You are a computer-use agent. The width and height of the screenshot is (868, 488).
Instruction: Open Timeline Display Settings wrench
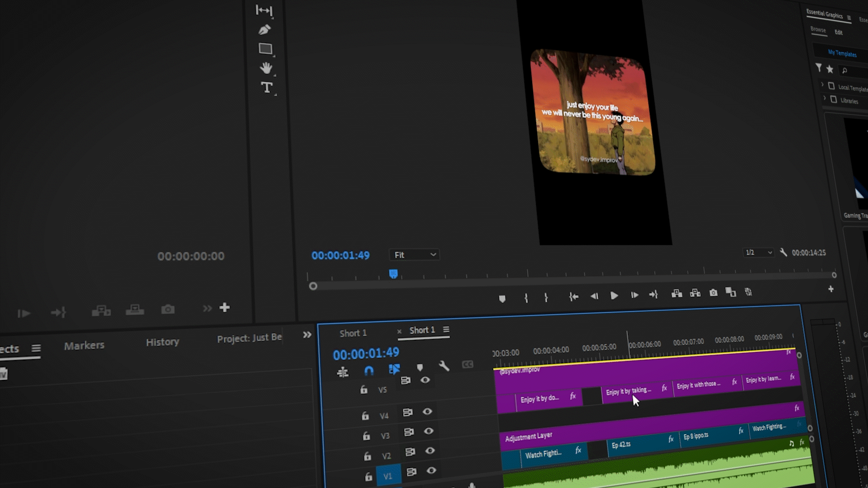[444, 366]
